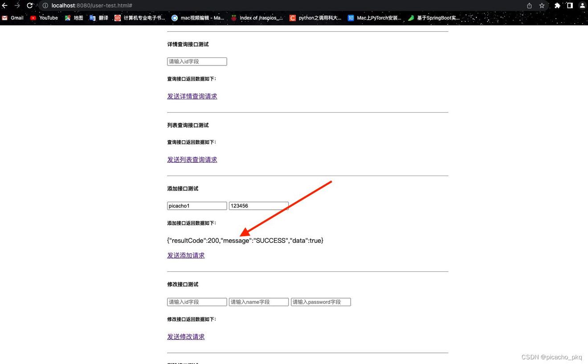Screen dimensions: 588x364
Task: Click the name field containing picacho1
Action: point(197,206)
